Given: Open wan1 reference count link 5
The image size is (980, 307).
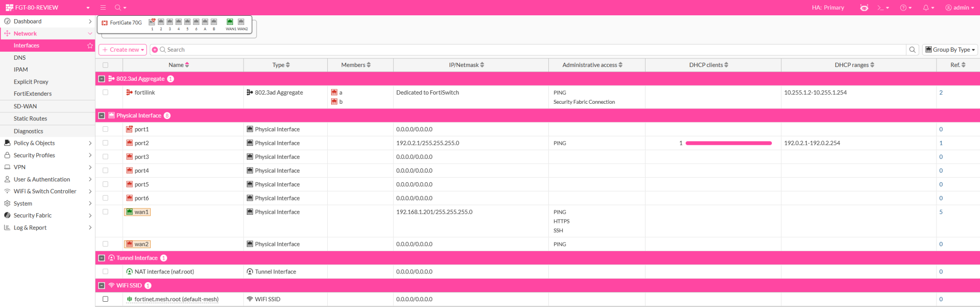Looking at the screenshot, I should click(941, 212).
